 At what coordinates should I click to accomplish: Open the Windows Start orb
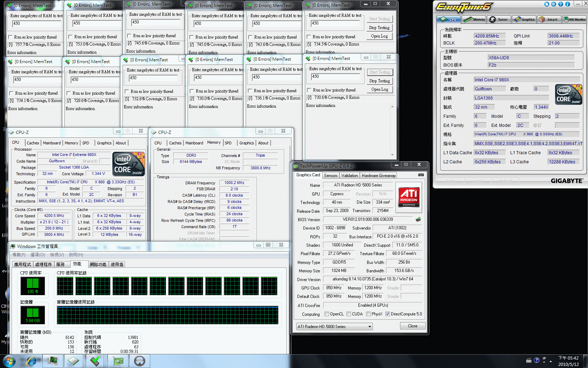(9, 361)
